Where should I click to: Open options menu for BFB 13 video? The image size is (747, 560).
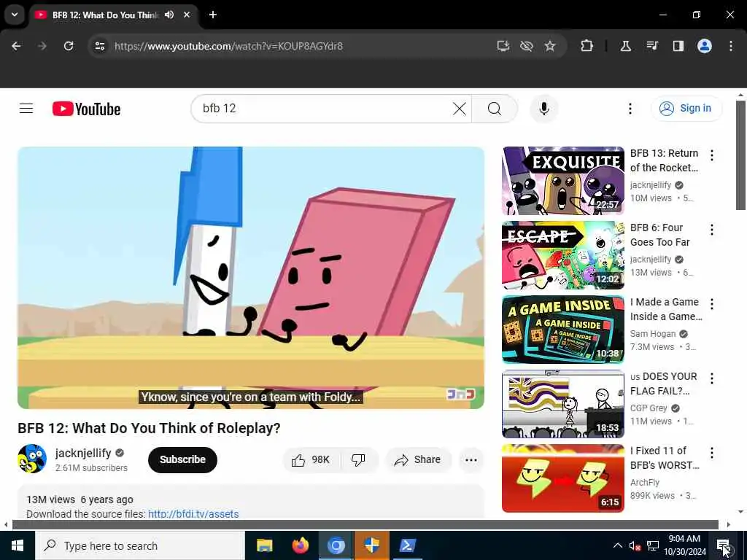712,155
